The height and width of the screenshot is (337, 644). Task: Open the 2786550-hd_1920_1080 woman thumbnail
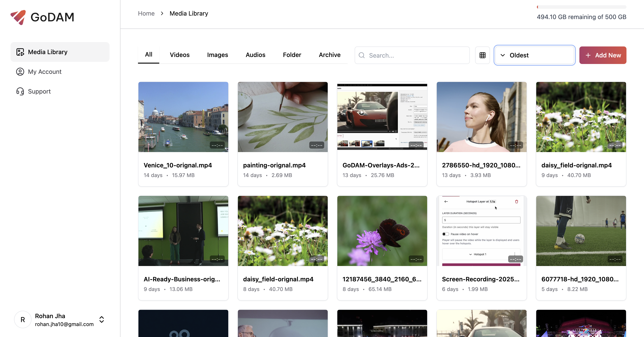click(481, 117)
